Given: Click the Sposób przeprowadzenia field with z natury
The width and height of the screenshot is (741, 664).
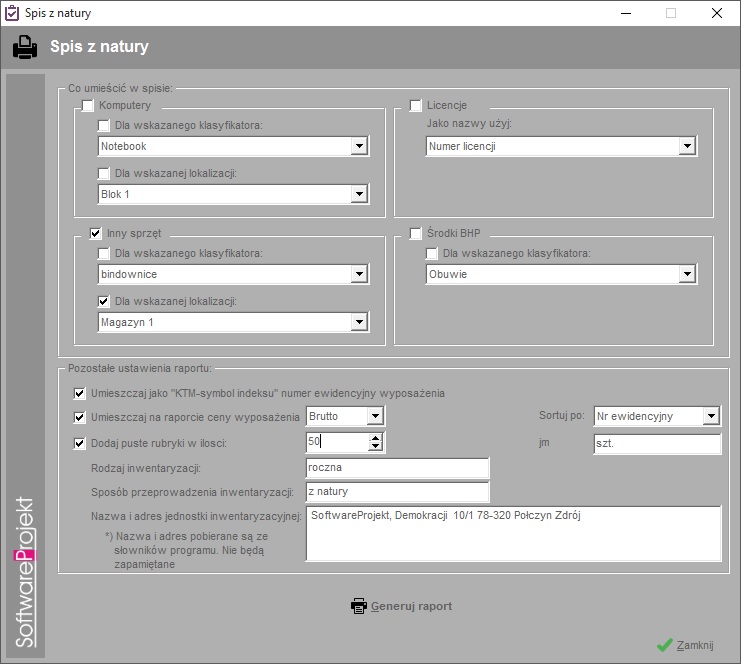Looking at the screenshot, I should (397, 492).
